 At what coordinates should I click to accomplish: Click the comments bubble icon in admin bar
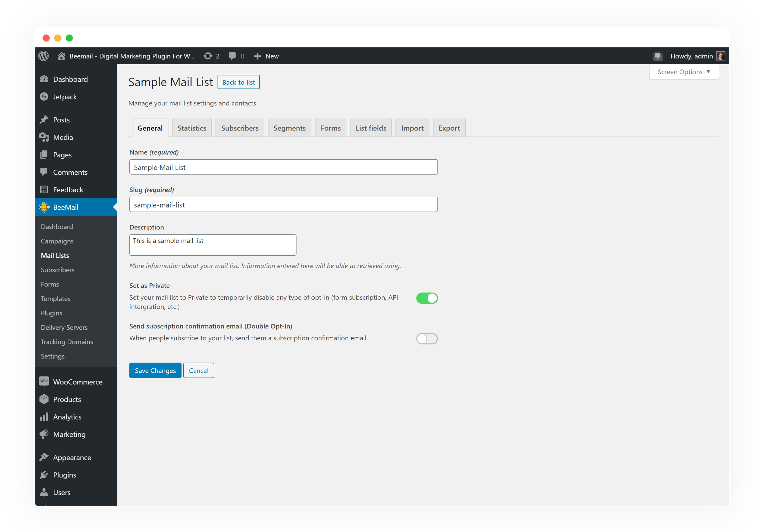pyautogui.click(x=232, y=56)
